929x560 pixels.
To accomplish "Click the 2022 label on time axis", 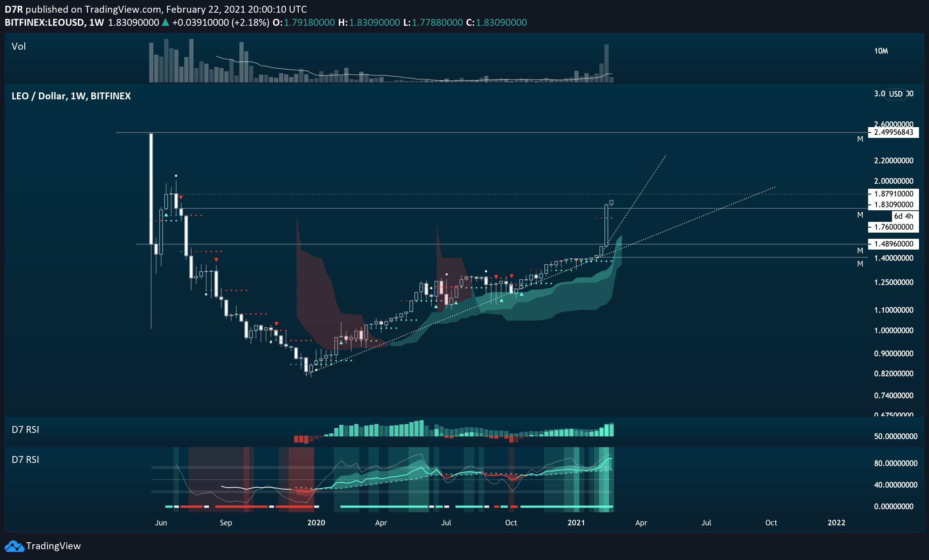I will [836, 523].
